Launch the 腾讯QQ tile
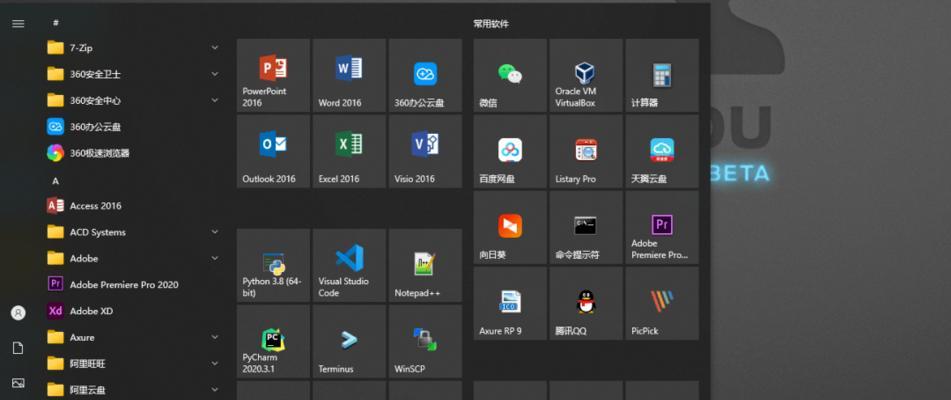 click(x=586, y=304)
